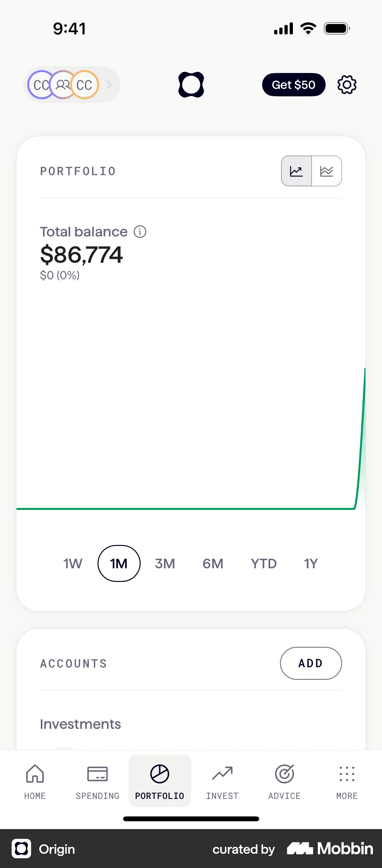Tap the Origin logo at top

[x=191, y=85]
